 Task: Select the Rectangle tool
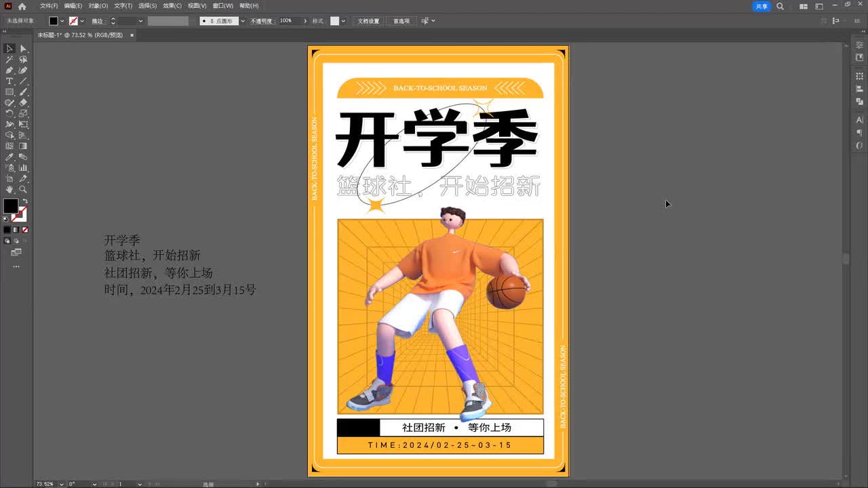[9, 92]
